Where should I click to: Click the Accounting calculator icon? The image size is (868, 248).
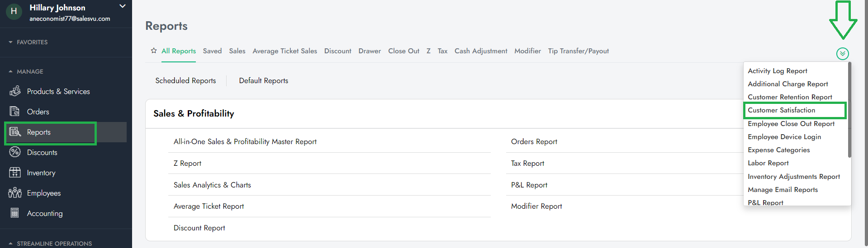15,213
